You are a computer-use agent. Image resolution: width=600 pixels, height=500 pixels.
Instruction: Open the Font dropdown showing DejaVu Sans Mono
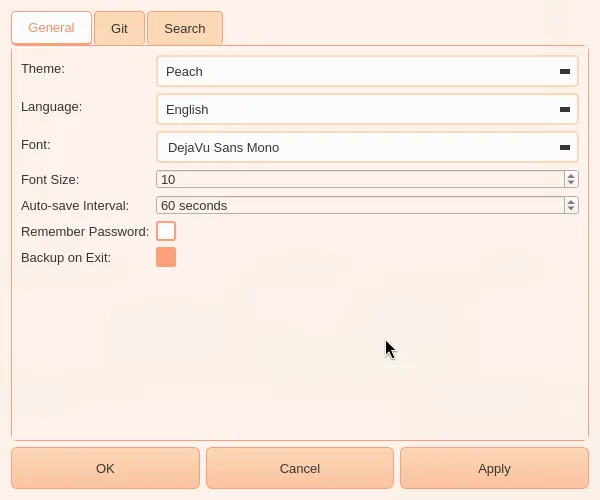coord(367,147)
